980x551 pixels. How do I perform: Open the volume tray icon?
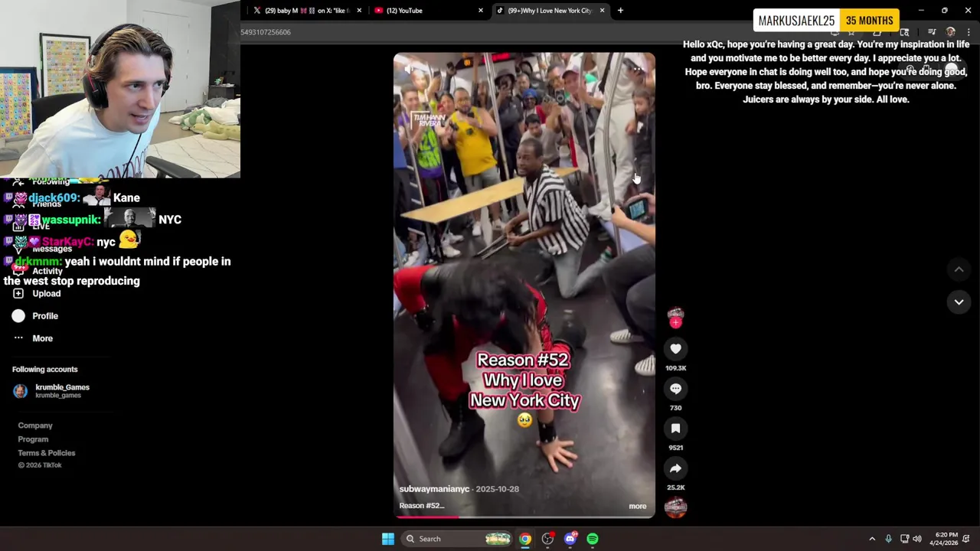(x=917, y=539)
